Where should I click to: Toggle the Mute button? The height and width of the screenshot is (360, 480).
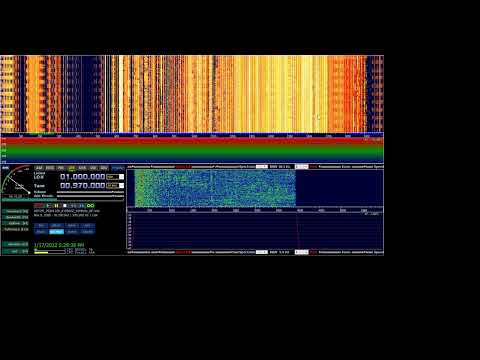coord(41,232)
